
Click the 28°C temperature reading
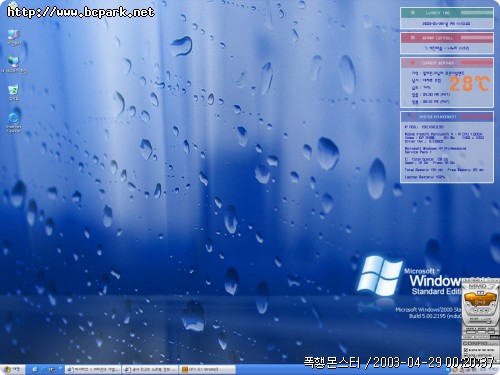pyautogui.click(x=469, y=83)
